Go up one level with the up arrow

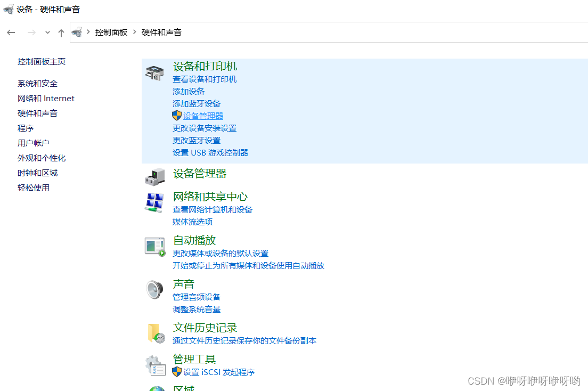[61, 33]
